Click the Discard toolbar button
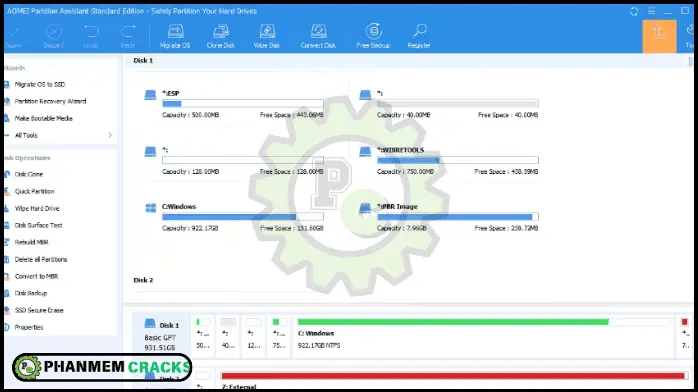698x392 pixels. (x=54, y=35)
